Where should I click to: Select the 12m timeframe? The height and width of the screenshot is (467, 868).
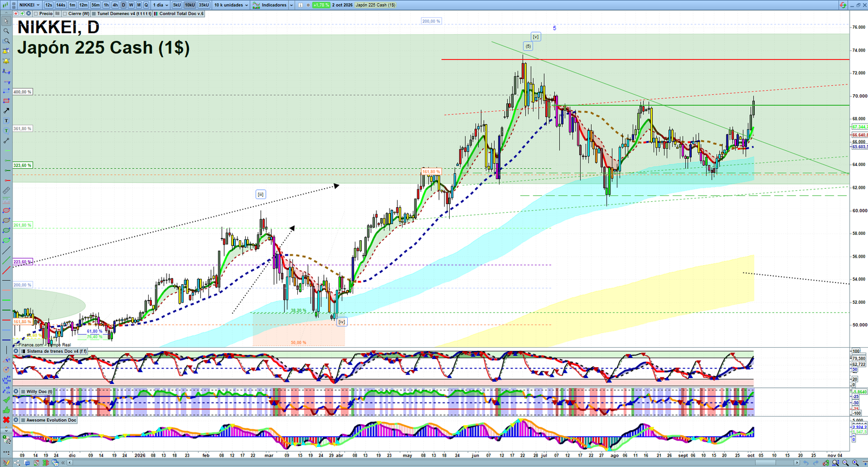[x=83, y=5]
